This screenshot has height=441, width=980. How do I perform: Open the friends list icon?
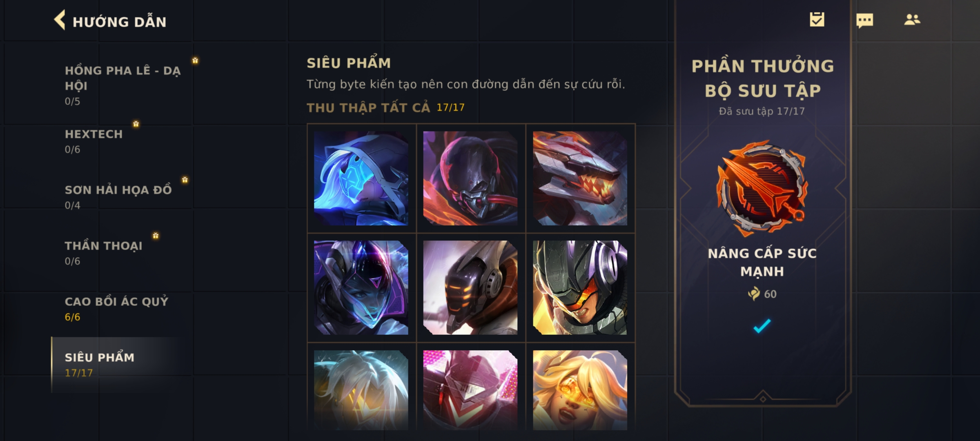tap(912, 20)
